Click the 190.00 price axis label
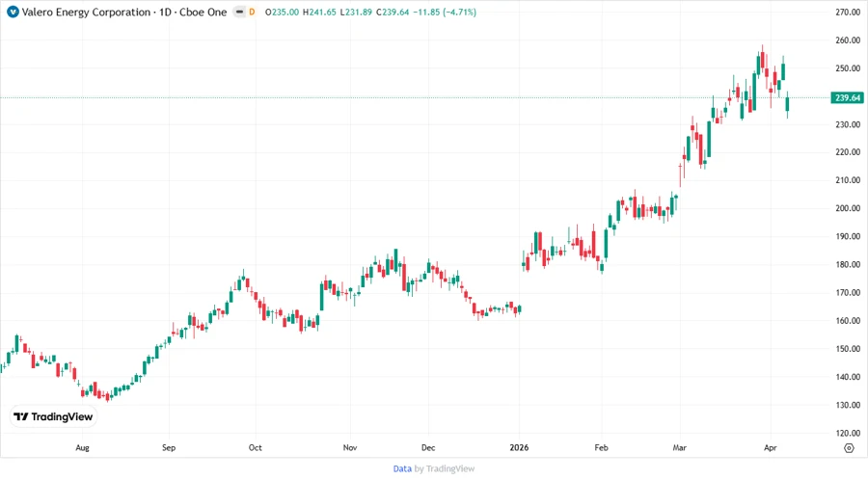 [x=848, y=236]
